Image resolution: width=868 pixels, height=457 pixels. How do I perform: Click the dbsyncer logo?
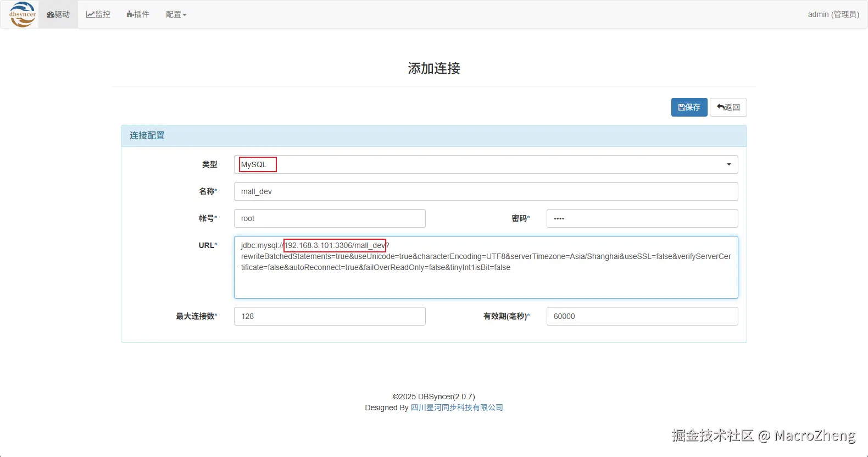pyautogui.click(x=23, y=14)
